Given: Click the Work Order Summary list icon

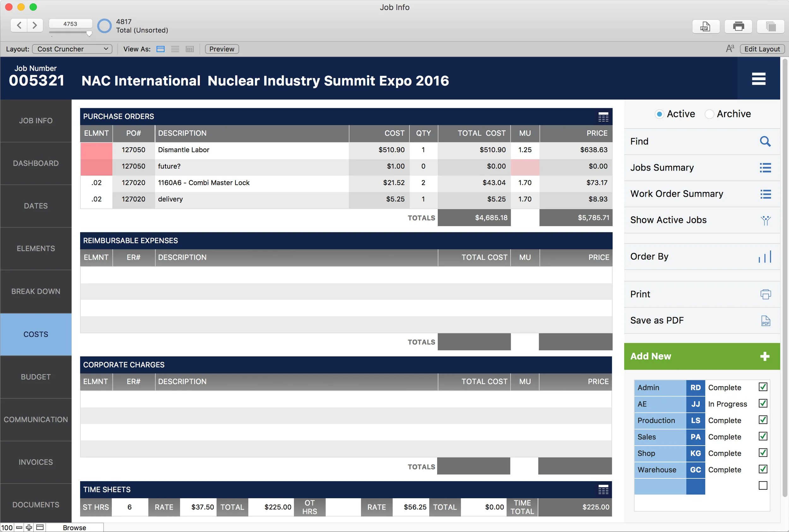Looking at the screenshot, I should tap(765, 194).
